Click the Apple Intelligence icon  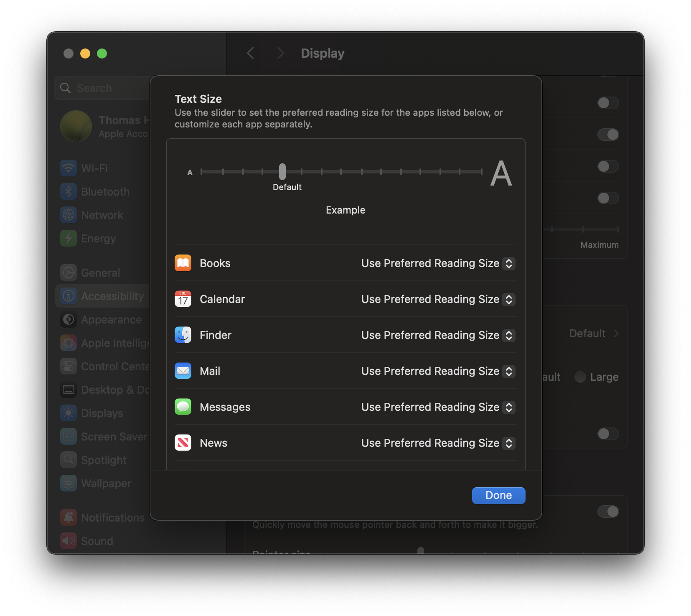click(69, 343)
